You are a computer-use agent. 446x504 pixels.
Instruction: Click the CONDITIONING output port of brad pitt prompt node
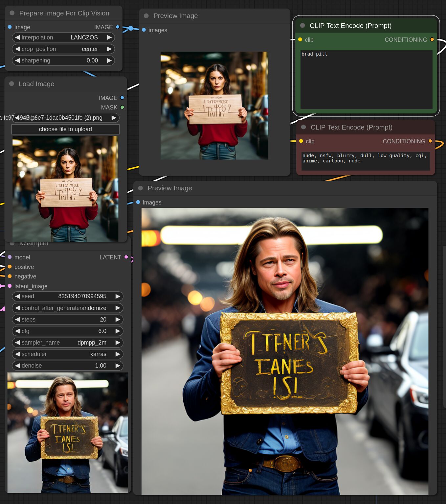click(x=432, y=39)
